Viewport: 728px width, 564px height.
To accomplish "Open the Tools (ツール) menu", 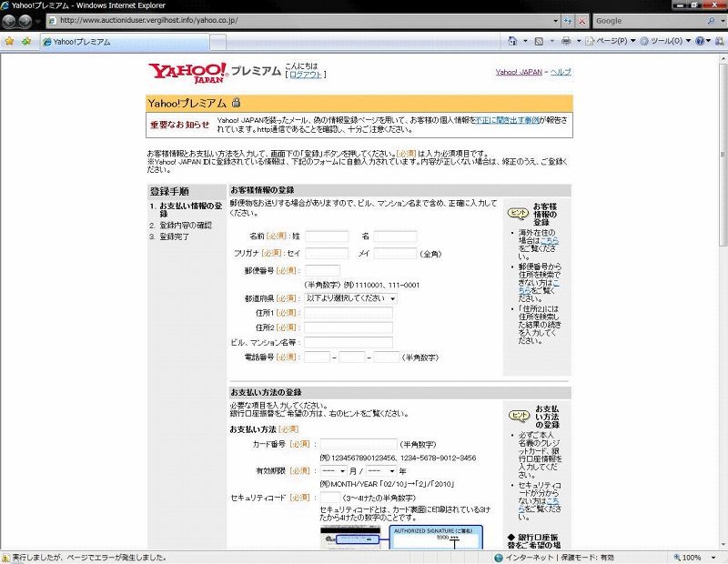I will [665, 41].
